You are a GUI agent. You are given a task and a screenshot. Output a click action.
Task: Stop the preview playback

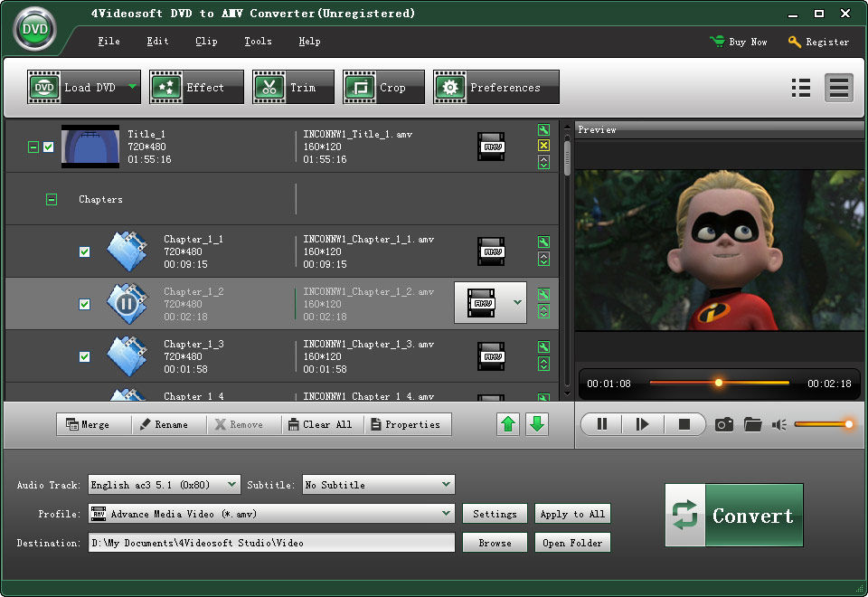tap(684, 424)
